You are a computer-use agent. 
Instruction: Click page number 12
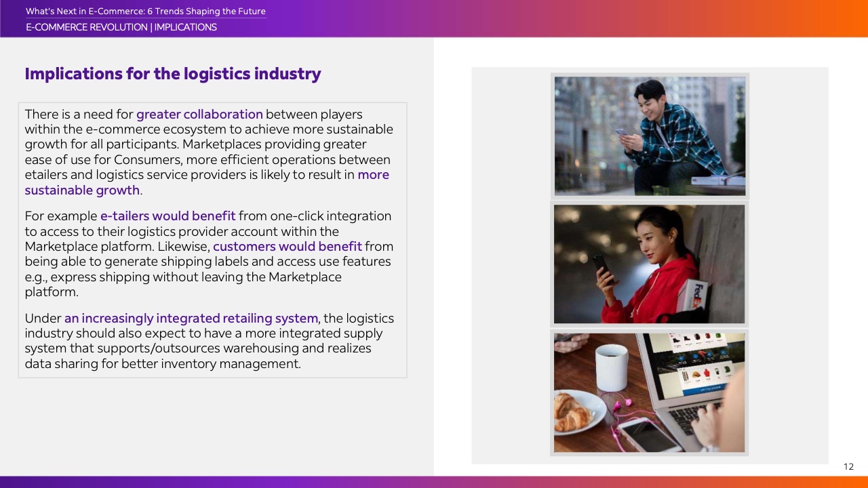click(848, 466)
